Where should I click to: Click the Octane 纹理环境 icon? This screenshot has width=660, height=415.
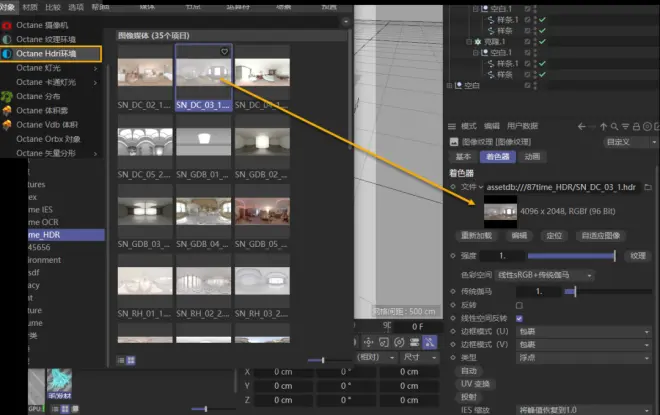click(6, 40)
